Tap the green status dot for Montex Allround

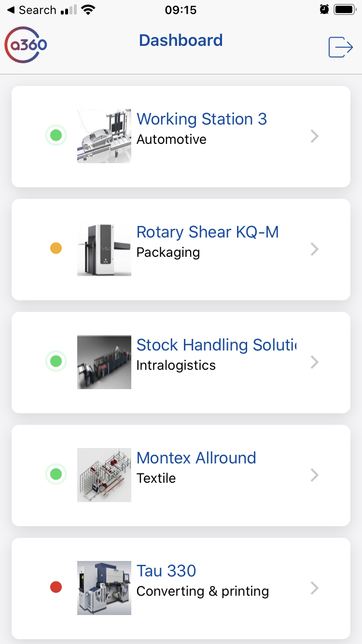coord(56,474)
